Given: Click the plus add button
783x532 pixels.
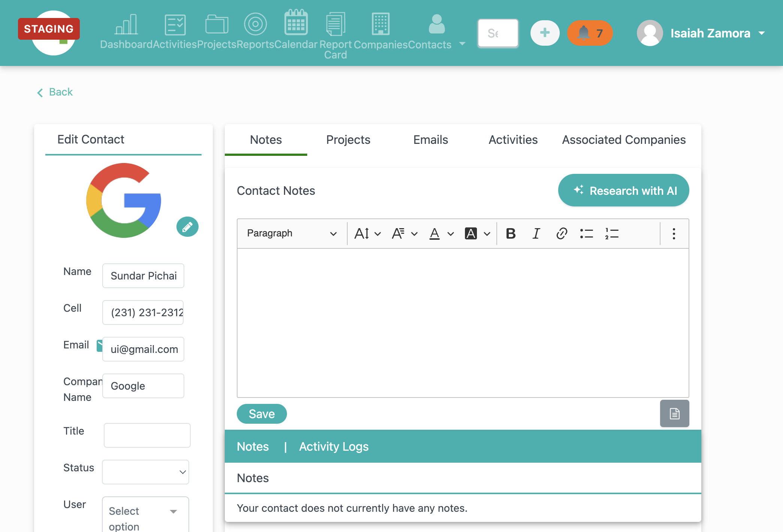Looking at the screenshot, I should tap(545, 33).
